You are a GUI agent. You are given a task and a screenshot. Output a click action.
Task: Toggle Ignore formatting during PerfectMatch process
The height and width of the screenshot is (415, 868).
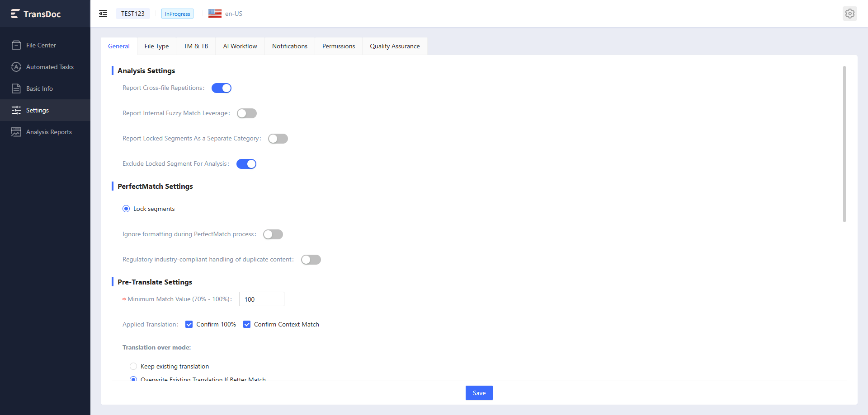(x=273, y=234)
